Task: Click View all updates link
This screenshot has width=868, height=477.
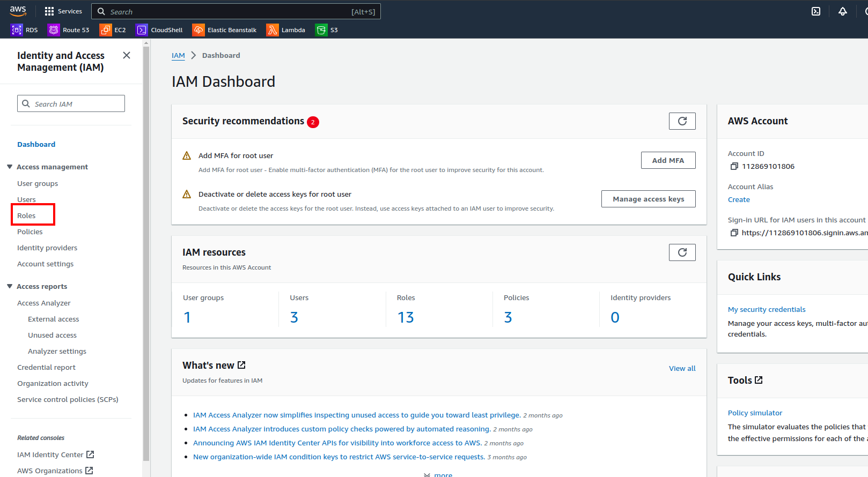Action: (682, 368)
